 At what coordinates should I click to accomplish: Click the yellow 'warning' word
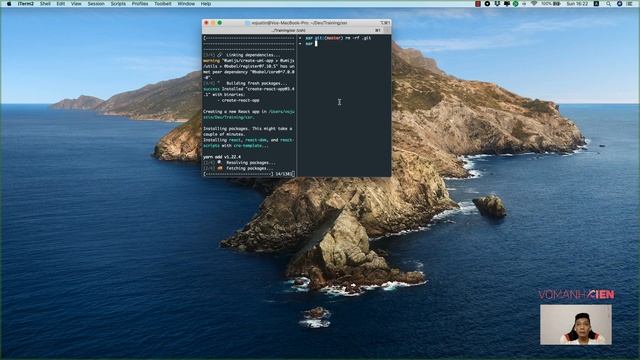pyautogui.click(x=211, y=60)
